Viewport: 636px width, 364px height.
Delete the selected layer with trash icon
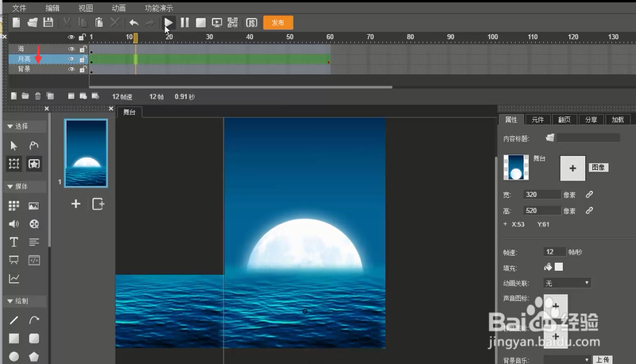click(37, 96)
